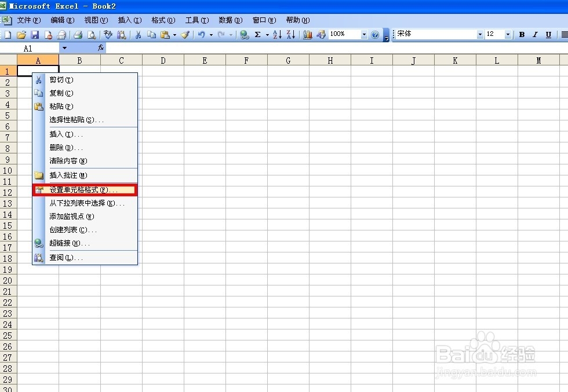Open a file with the folder icon
Image resolution: width=568 pixels, height=392 pixels.
click(21, 35)
